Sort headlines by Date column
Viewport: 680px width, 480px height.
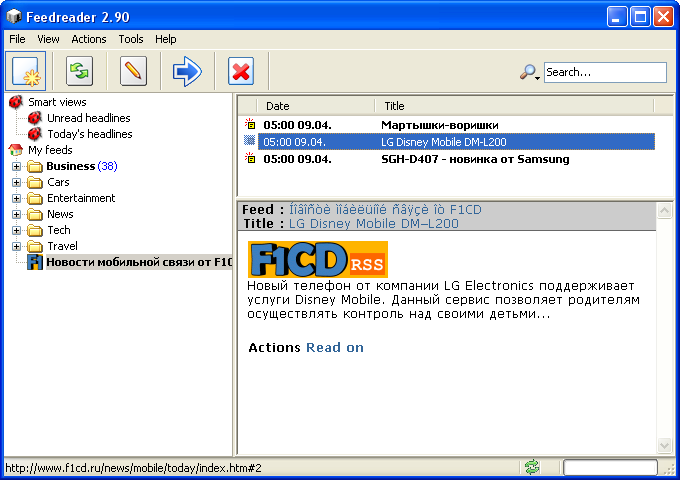(316, 106)
